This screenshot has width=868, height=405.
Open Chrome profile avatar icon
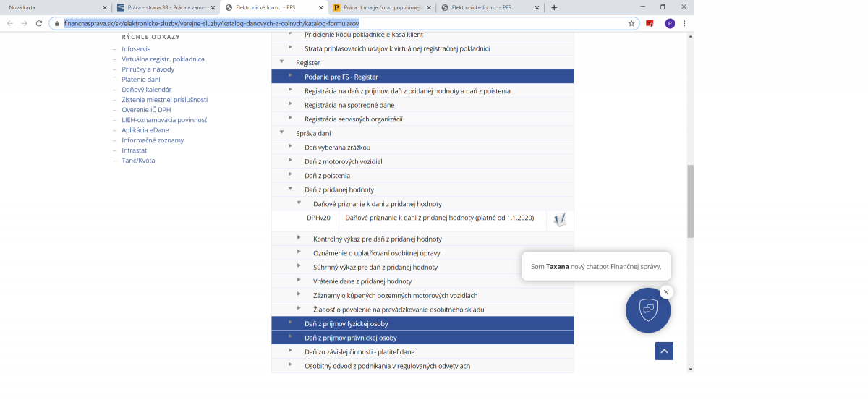[670, 23]
